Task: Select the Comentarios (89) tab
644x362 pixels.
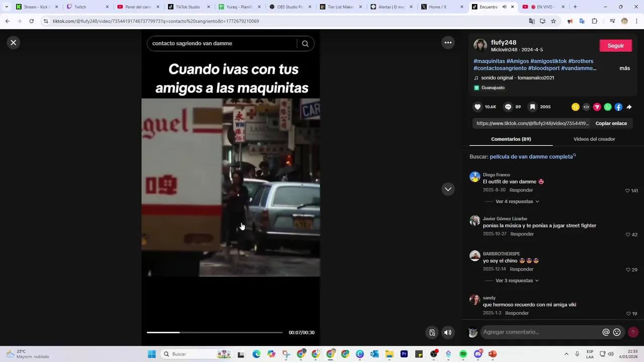Action: click(511, 139)
